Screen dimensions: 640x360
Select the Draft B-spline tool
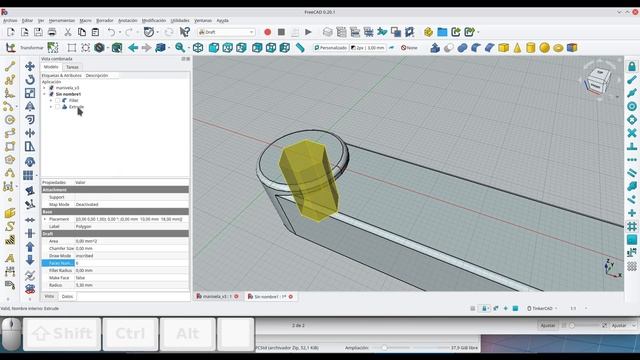click(10, 173)
